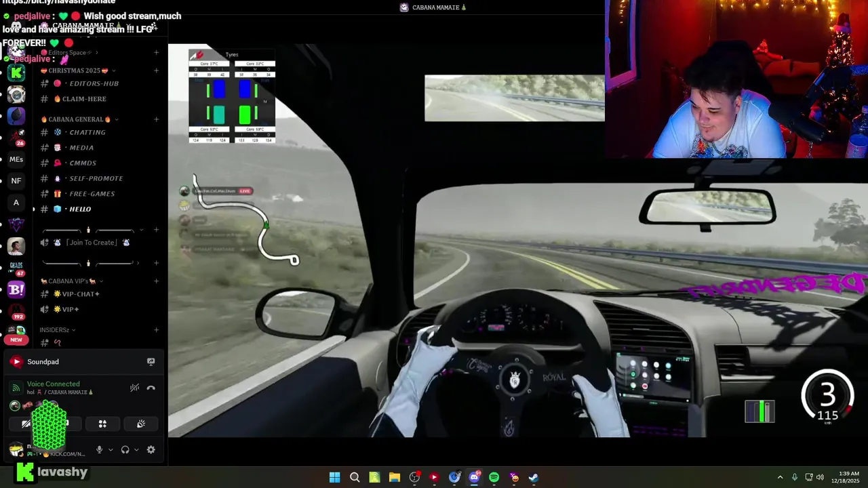Open Soundpad from taskbar

click(x=434, y=477)
